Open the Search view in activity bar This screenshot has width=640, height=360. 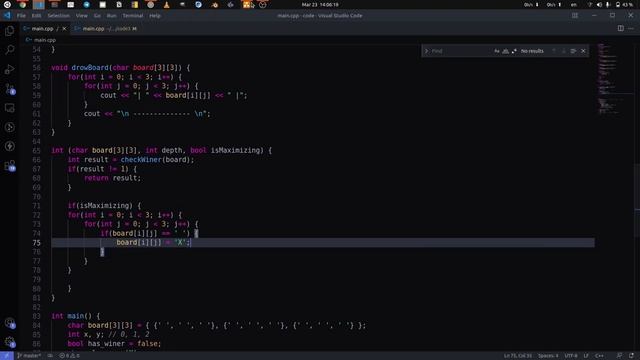(x=9, y=50)
